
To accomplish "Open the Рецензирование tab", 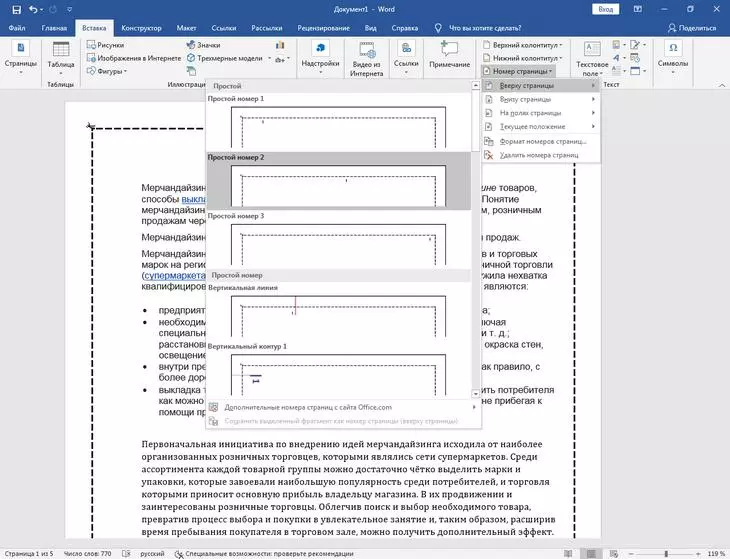I will (324, 28).
